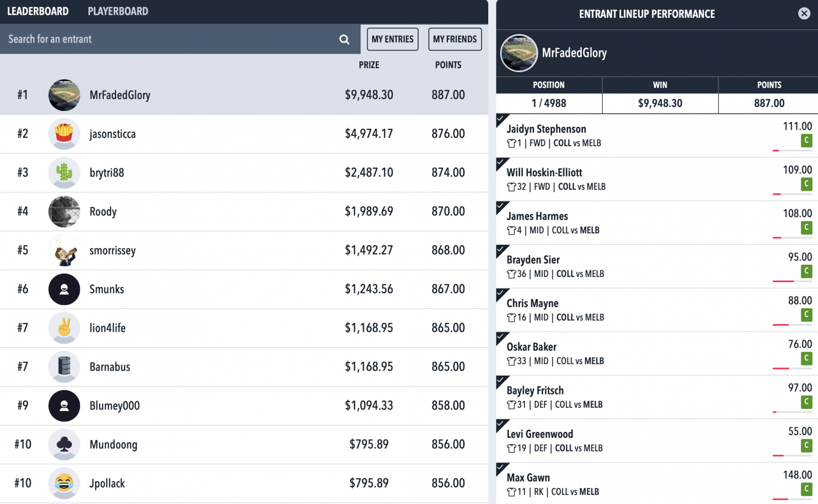
Task: Click the My Friends button
Action: pos(455,39)
